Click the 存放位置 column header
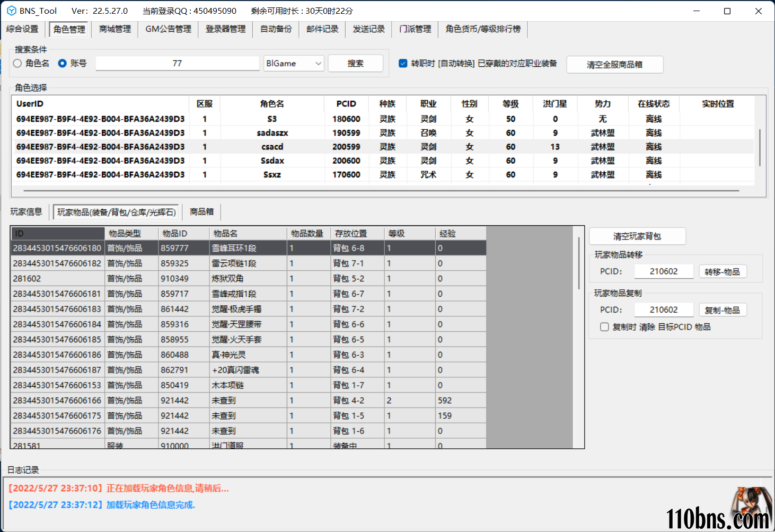 (358, 234)
